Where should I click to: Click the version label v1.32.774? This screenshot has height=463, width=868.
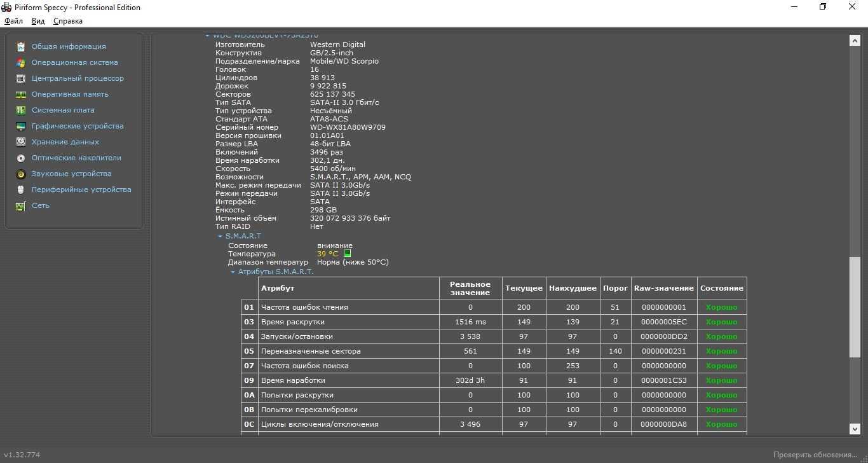tap(22, 455)
